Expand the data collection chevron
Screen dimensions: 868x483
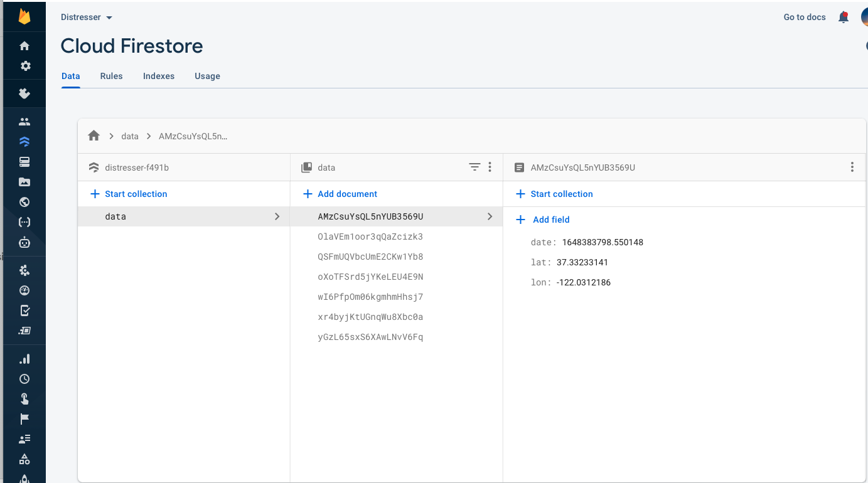coord(277,216)
